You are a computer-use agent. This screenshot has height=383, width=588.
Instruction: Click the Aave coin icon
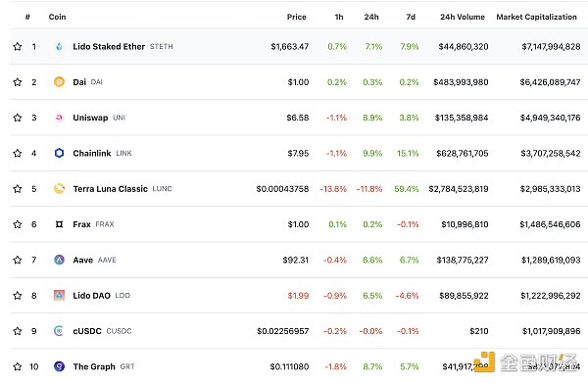(x=59, y=260)
